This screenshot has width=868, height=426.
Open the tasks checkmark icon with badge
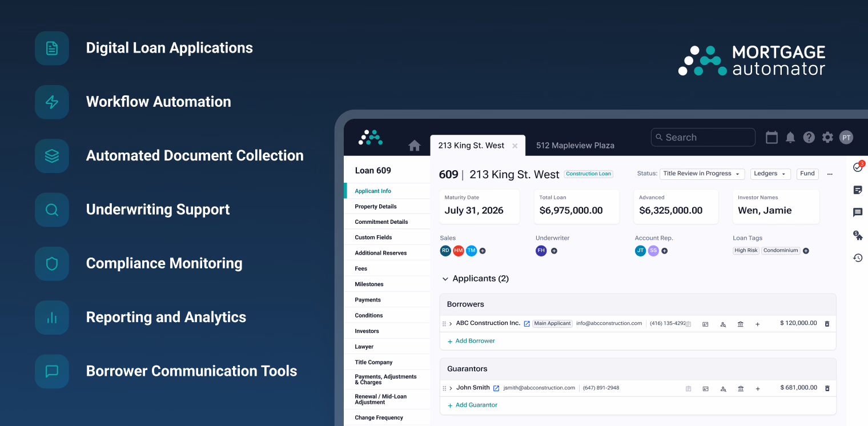858,166
